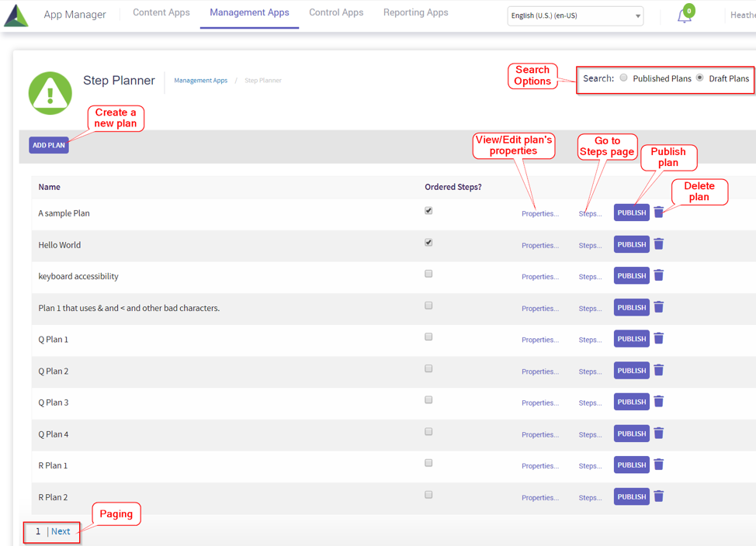Delete R Plan 2 with trash icon

pyautogui.click(x=658, y=496)
